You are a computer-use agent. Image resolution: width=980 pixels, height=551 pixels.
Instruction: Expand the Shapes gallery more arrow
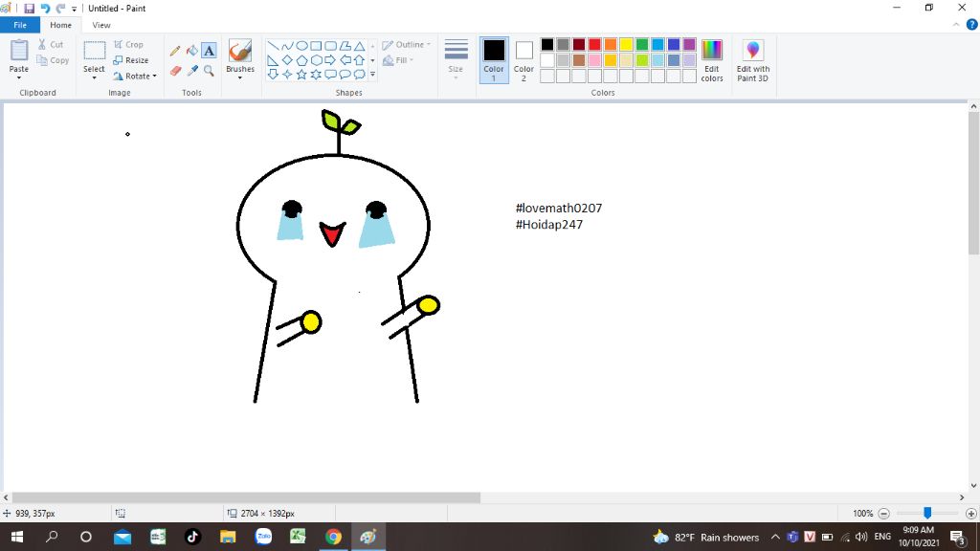tap(372, 75)
